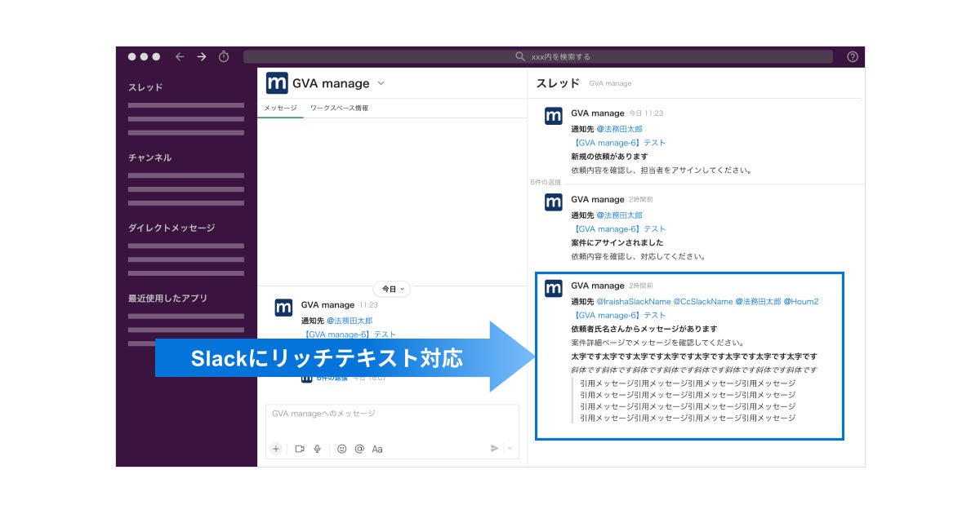Click the GVA manage logo in channel header

click(x=277, y=83)
